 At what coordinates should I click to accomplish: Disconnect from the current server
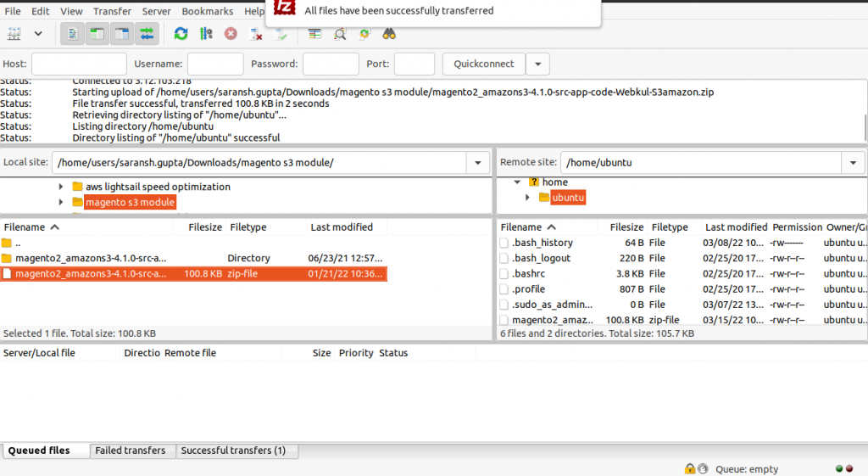(x=256, y=34)
